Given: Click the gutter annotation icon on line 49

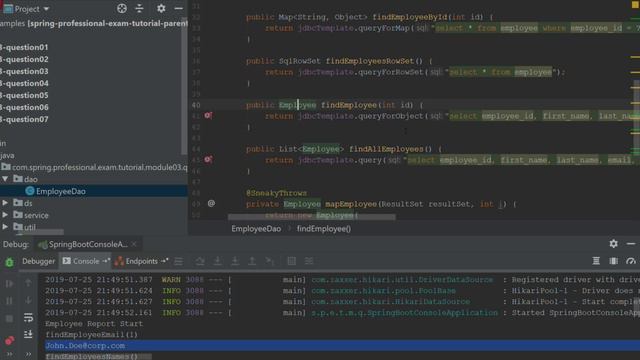Looking at the screenshot, I should point(211,203).
